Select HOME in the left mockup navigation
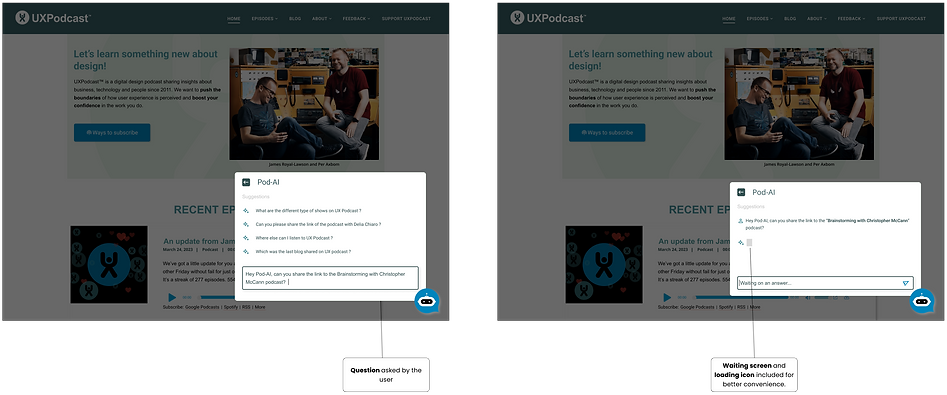Screen dimensions: 947x395 234,19
